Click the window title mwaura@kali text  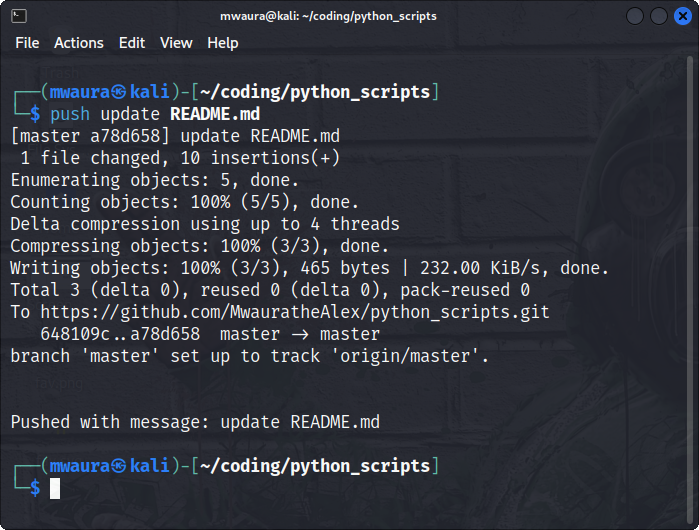click(259, 16)
